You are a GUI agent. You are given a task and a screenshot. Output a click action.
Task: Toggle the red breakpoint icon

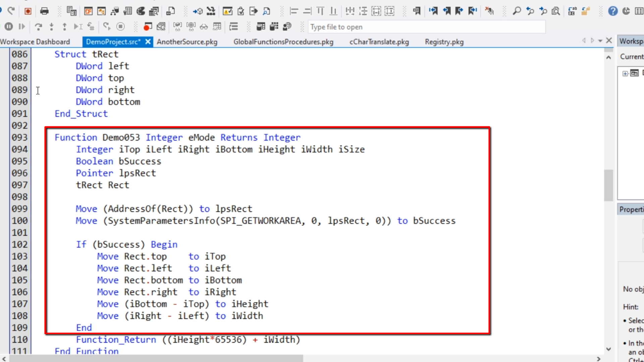pyautogui.click(x=148, y=26)
